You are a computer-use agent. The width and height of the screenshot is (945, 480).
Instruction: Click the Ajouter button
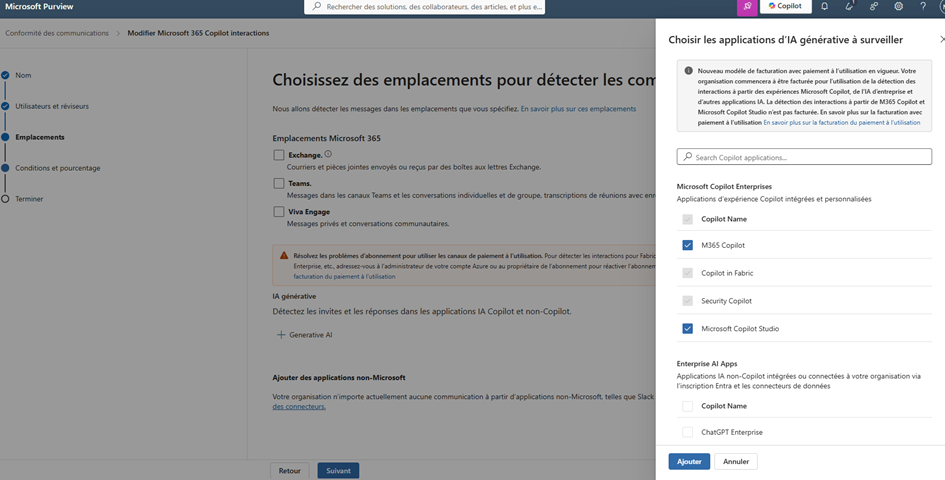pos(689,462)
